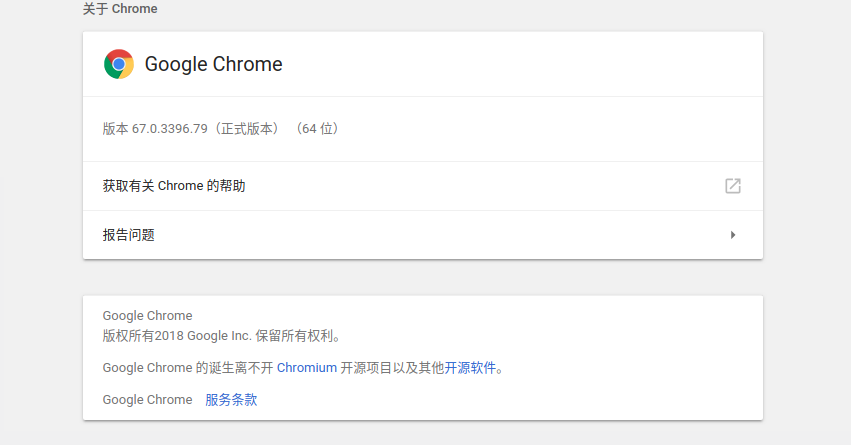Click the 关于 Chrome page heading
This screenshot has width=851, height=445.
coord(120,9)
